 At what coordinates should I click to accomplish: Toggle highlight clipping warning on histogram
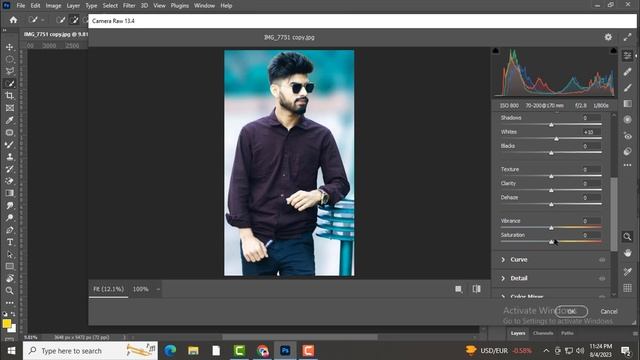(x=613, y=51)
